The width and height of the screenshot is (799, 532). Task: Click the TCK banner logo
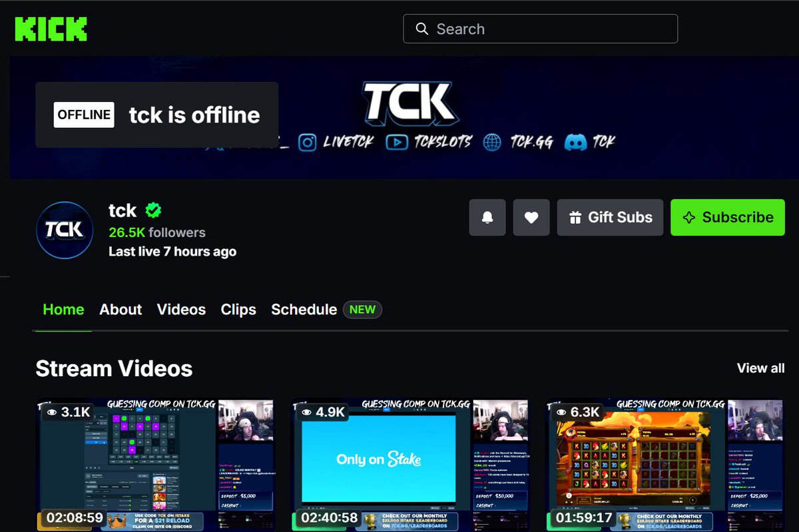click(409, 104)
